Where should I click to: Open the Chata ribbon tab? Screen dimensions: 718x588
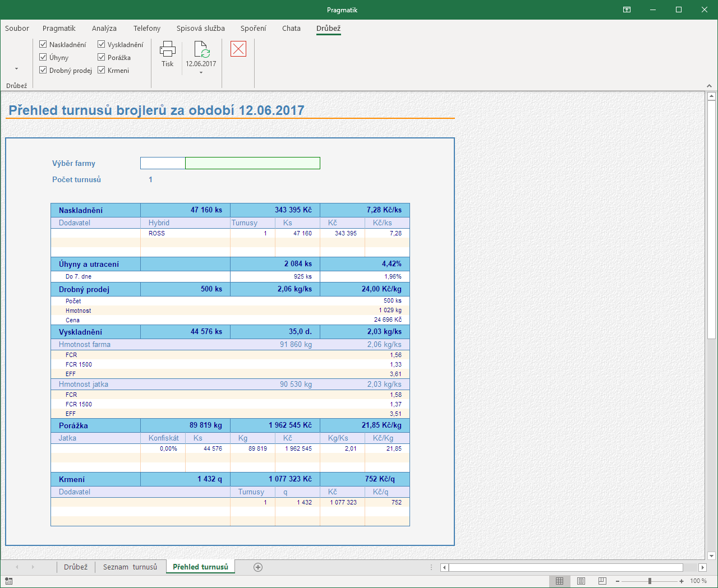[x=291, y=29]
